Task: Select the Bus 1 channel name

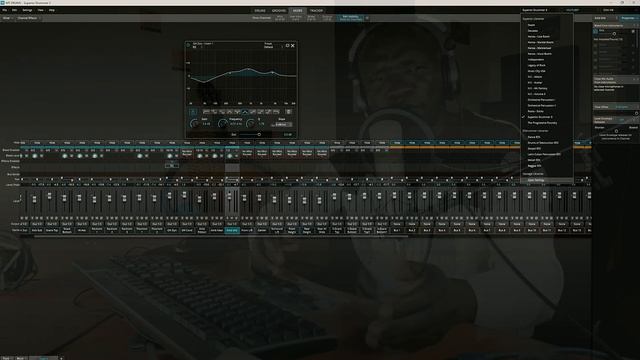Action: coord(397,231)
